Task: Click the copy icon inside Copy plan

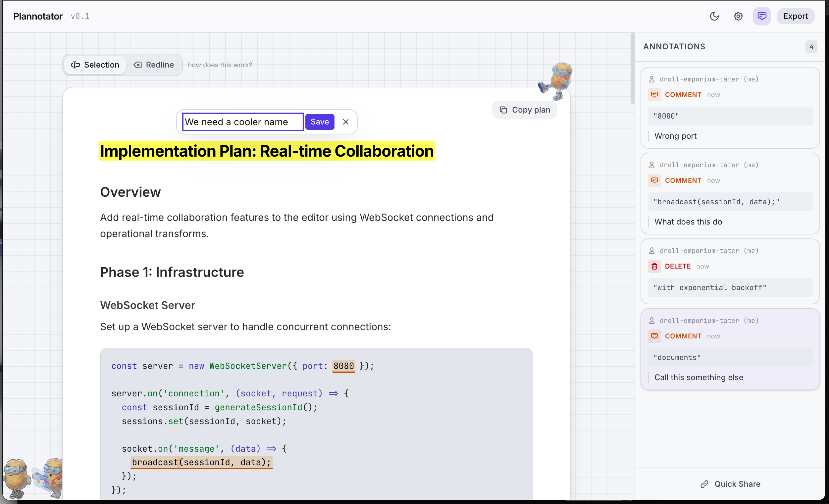Action: [x=503, y=110]
